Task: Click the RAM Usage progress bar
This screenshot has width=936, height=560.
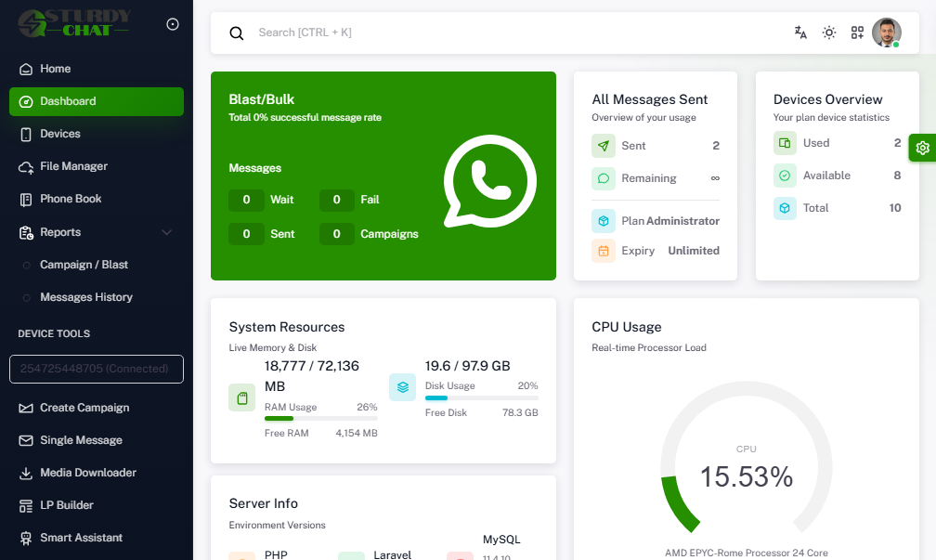Action: click(320, 419)
